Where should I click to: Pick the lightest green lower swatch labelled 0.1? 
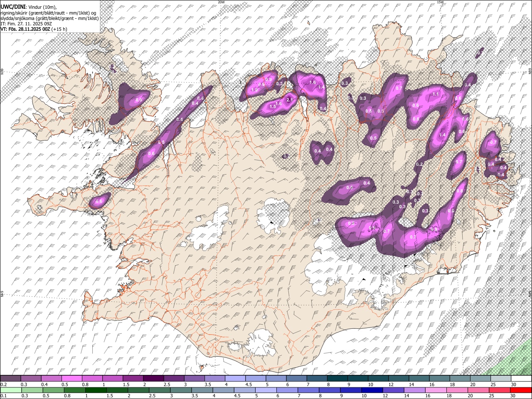coord(11,390)
